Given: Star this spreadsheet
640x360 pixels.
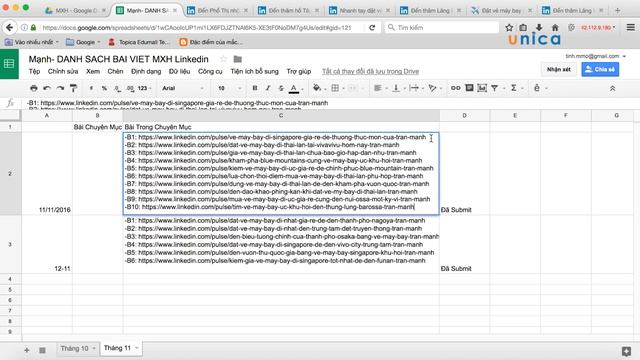Looking at the screenshot, I should click(223, 59).
